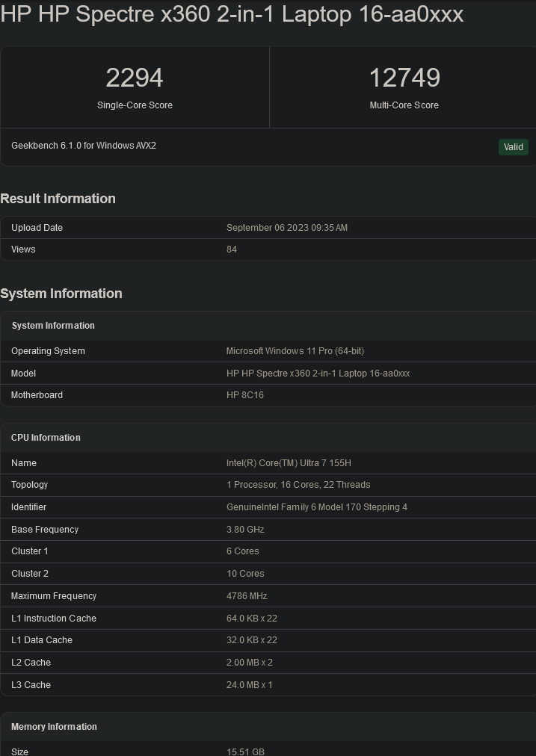Click the Geekbench 6.1.0 for Windows AVX2 text
Screen dimensions: 536x756
point(84,146)
